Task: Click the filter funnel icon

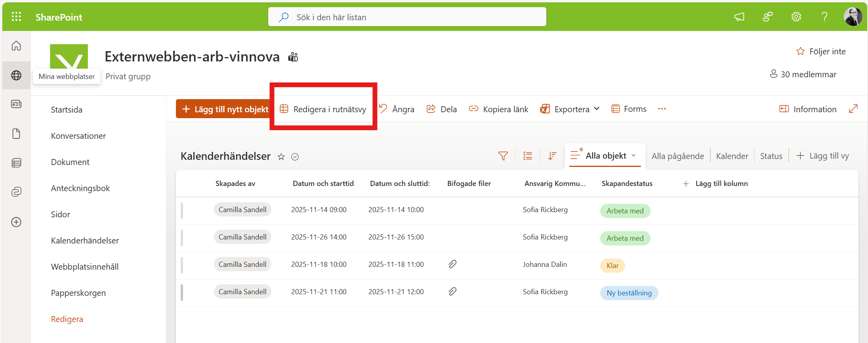Action: [x=503, y=156]
